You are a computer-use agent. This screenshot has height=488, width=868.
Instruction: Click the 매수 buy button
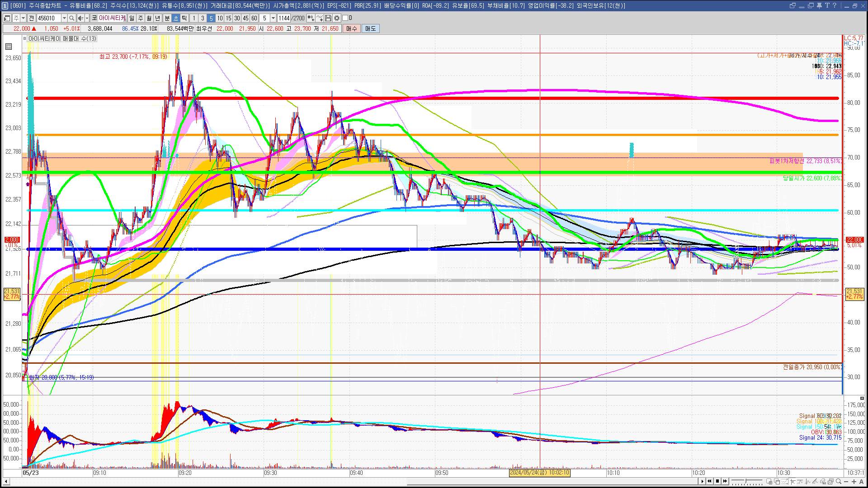(352, 28)
